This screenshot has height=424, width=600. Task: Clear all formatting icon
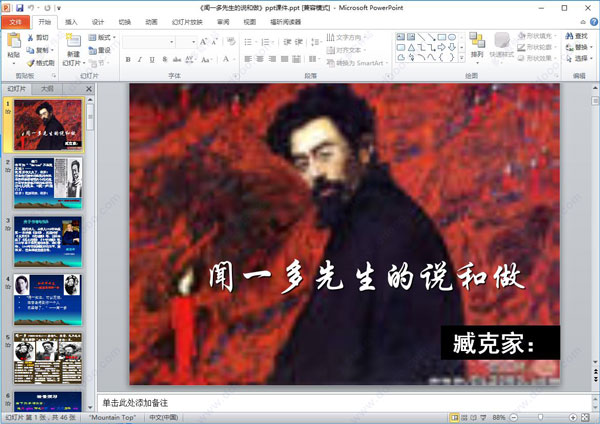(x=231, y=42)
